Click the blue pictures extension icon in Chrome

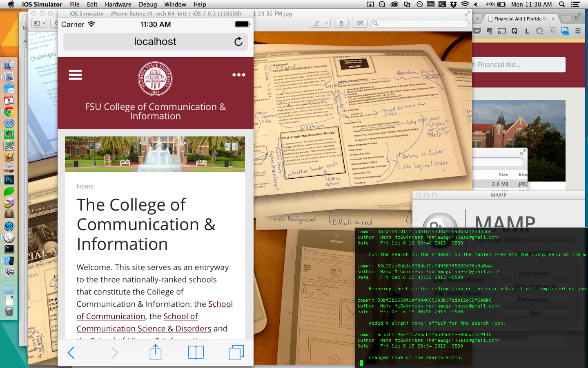pos(566,31)
